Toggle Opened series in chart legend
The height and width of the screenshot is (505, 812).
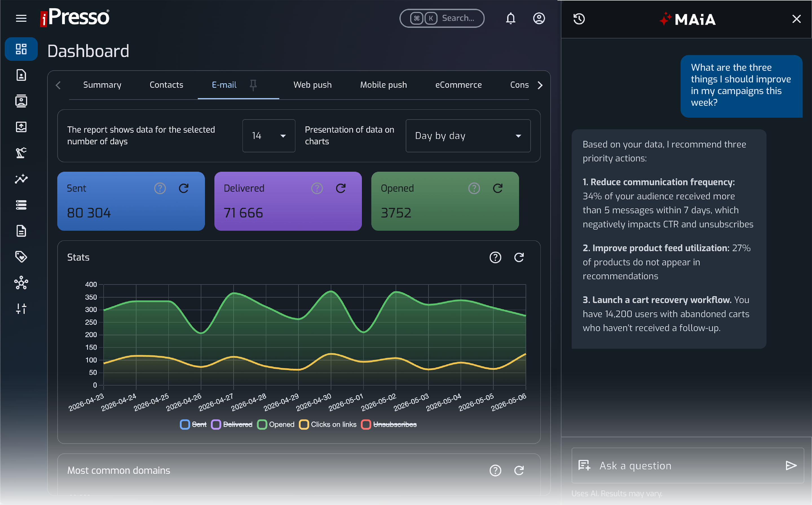(x=276, y=424)
